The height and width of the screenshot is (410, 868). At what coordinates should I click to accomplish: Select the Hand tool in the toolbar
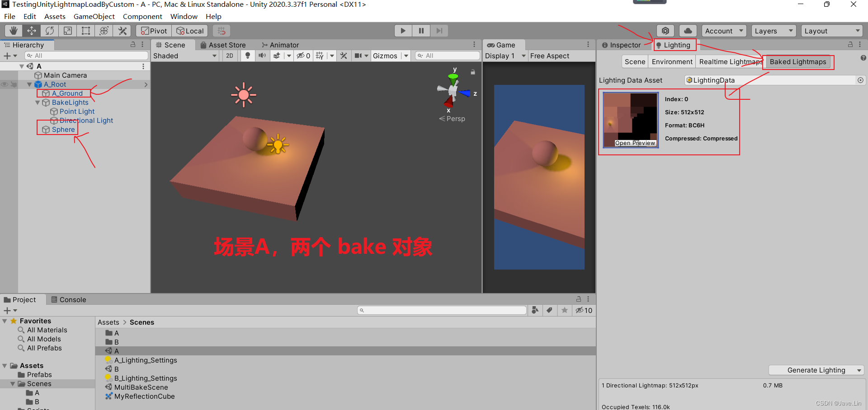(13, 30)
